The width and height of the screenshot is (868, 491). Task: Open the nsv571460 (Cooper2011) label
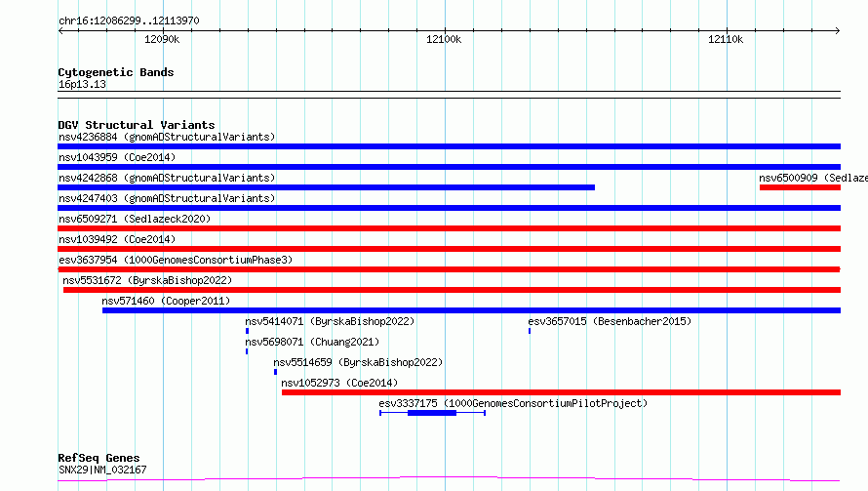[166, 301]
